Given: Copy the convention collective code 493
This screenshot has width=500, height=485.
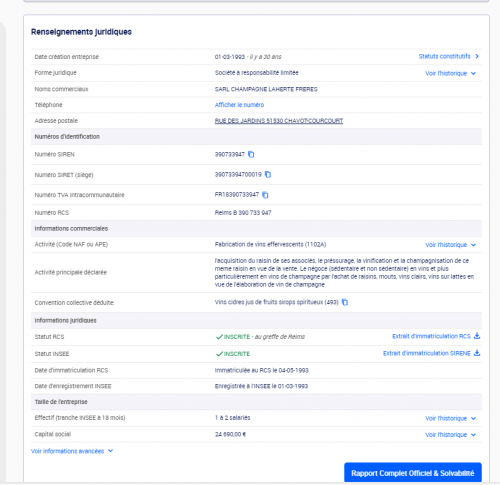Looking at the screenshot, I should coord(345,302).
